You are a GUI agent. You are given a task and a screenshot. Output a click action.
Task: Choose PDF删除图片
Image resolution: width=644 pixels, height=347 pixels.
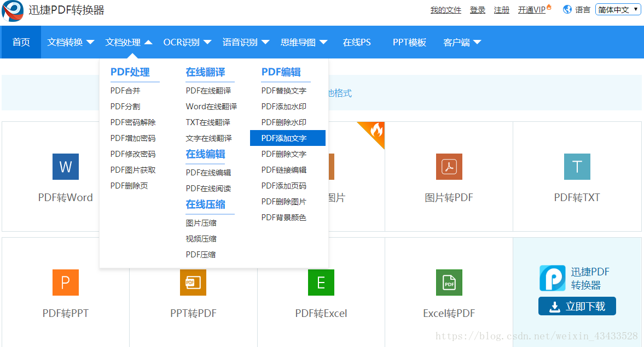[284, 202]
